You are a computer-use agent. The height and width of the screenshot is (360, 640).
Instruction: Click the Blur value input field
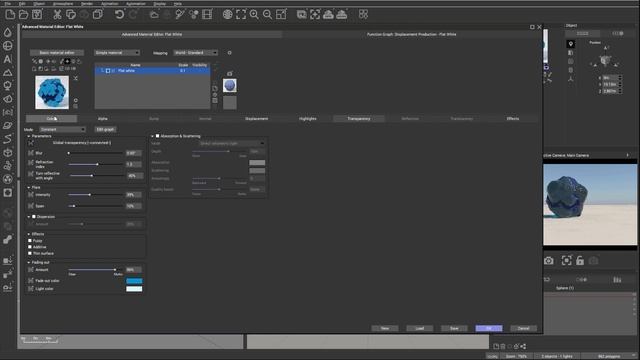click(134, 153)
